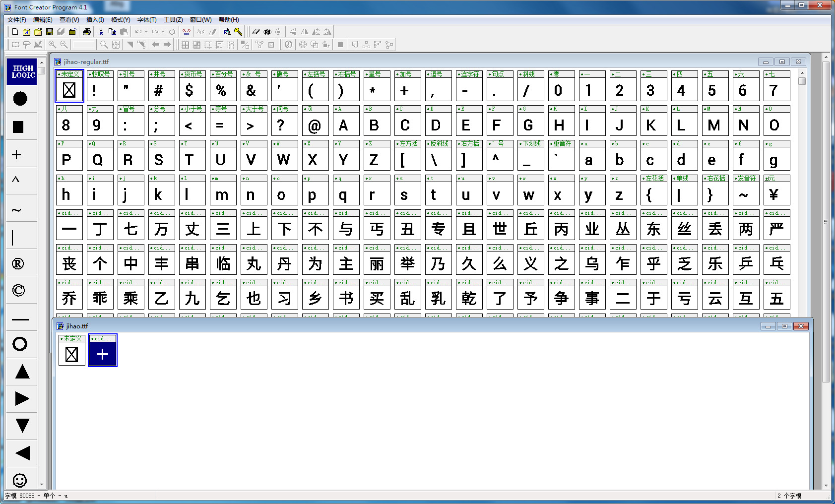835x504 pixels.
Task: Click the yellow key icon
Action: 238,32
